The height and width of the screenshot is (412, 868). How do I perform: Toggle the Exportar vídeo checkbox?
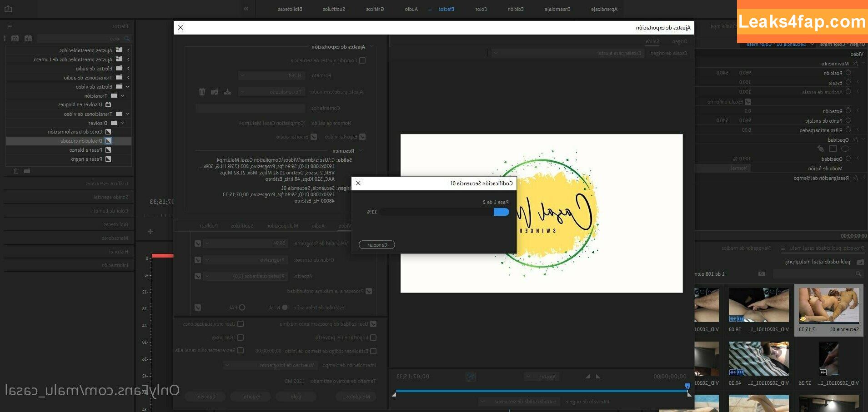[362, 137]
